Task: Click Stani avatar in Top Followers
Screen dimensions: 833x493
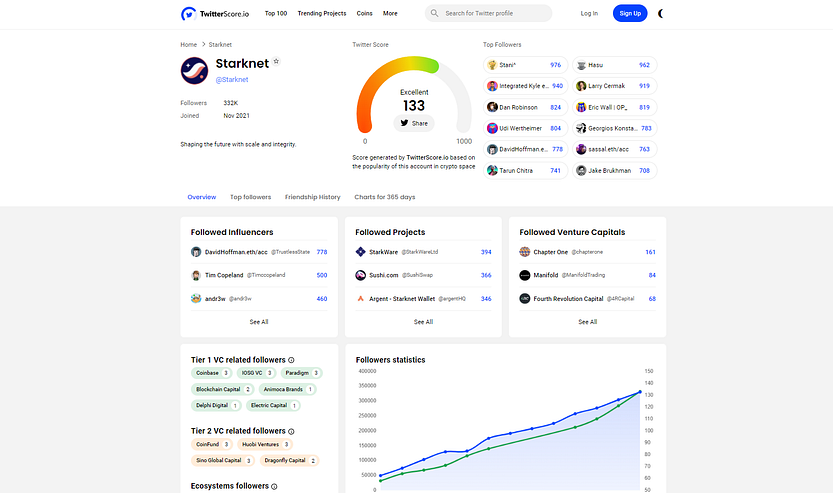Action: click(x=492, y=65)
